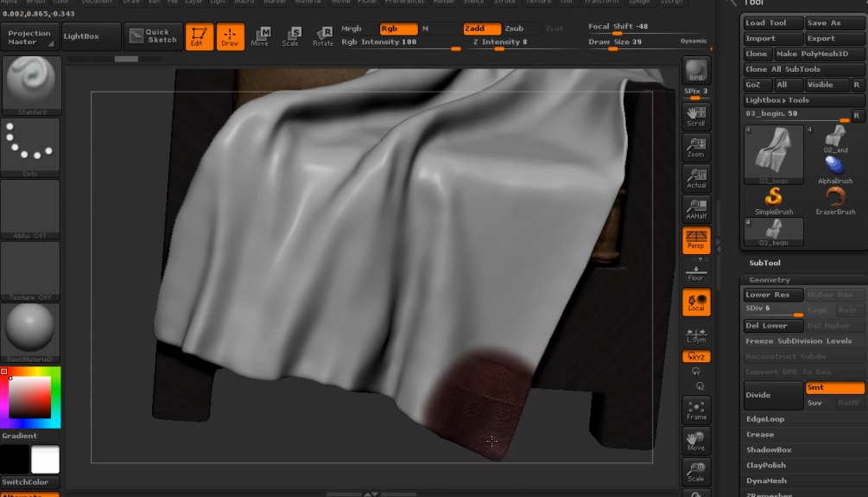Select the 02_end tool thumbnail

[x=835, y=139]
